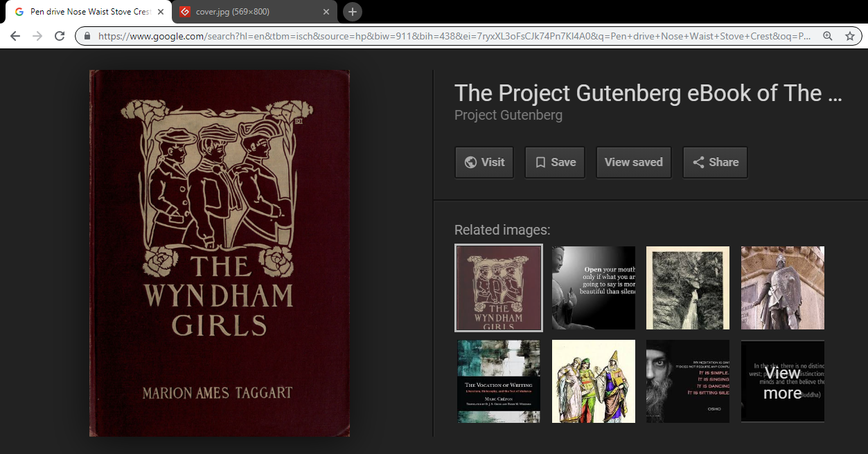The height and width of the screenshot is (454, 868).
Task: Open The Vocation of Writing book thumbnail
Action: (x=499, y=381)
